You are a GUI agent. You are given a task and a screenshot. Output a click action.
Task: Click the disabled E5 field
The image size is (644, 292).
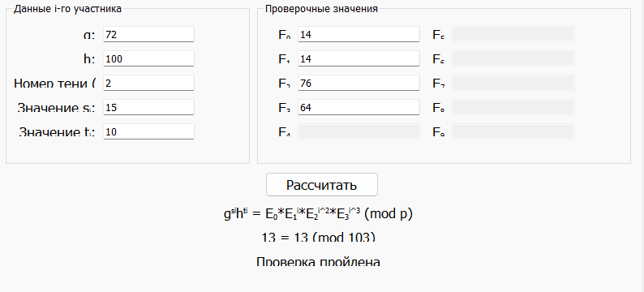(513, 35)
